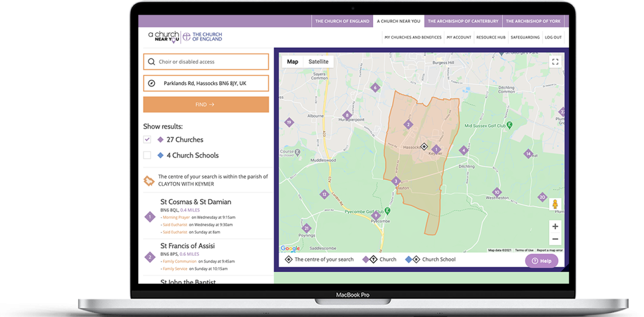This screenshot has height=317, width=644.
Task: Select church marker 3 near Clayton
Action: (396, 181)
